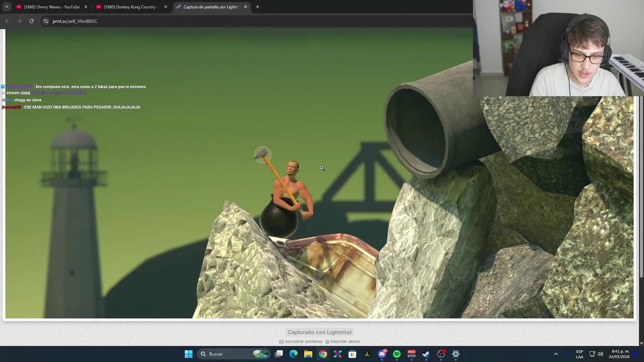Launch Microsoft Edge from the taskbar
The image size is (644, 362).
coord(293,354)
